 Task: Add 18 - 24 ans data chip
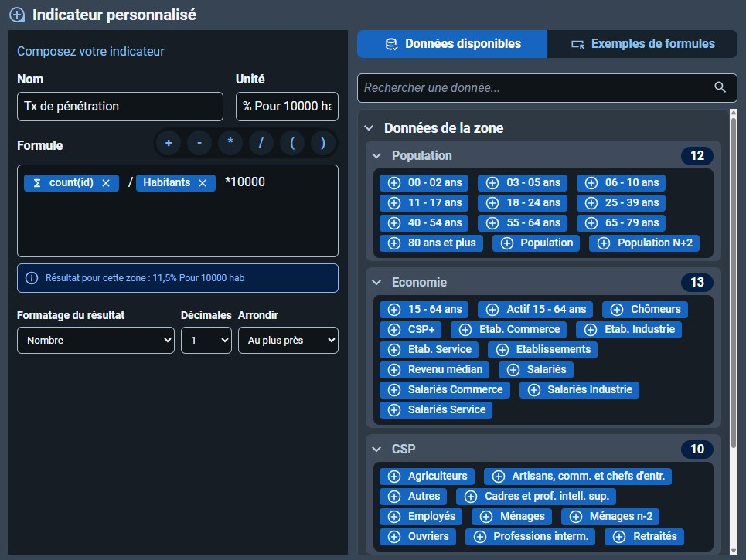(523, 203)
